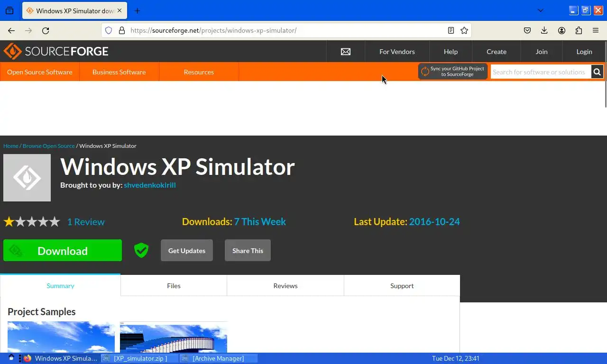Switch to Archive Manager taskbar window
This screenshot has width=607, height=364.
[x=218, y=358]
